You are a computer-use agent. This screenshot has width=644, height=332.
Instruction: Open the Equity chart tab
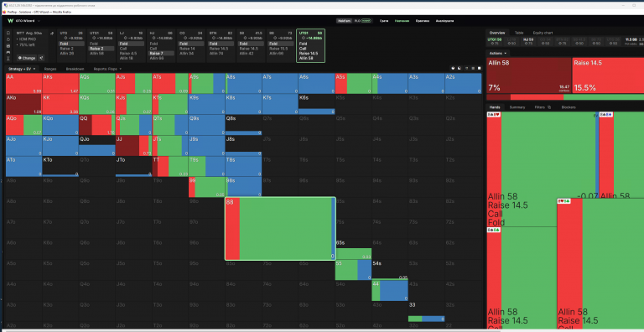click(x=543, y=33)
